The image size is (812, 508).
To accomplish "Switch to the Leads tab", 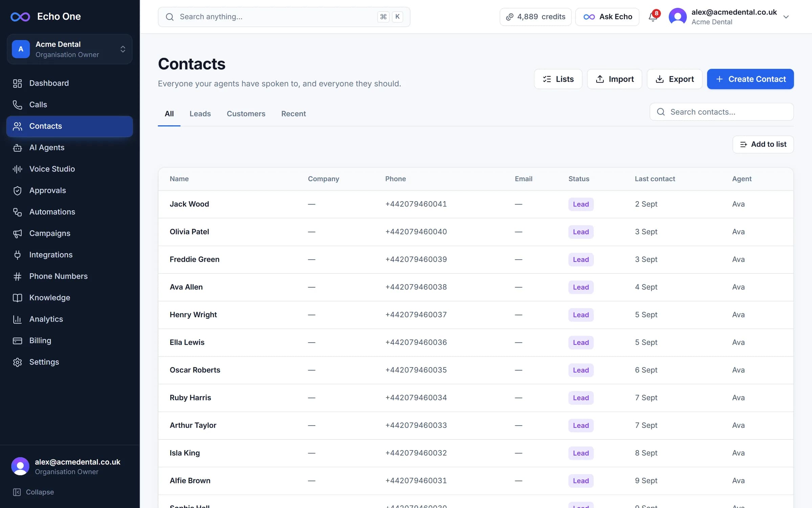I will tap(200, 114).
